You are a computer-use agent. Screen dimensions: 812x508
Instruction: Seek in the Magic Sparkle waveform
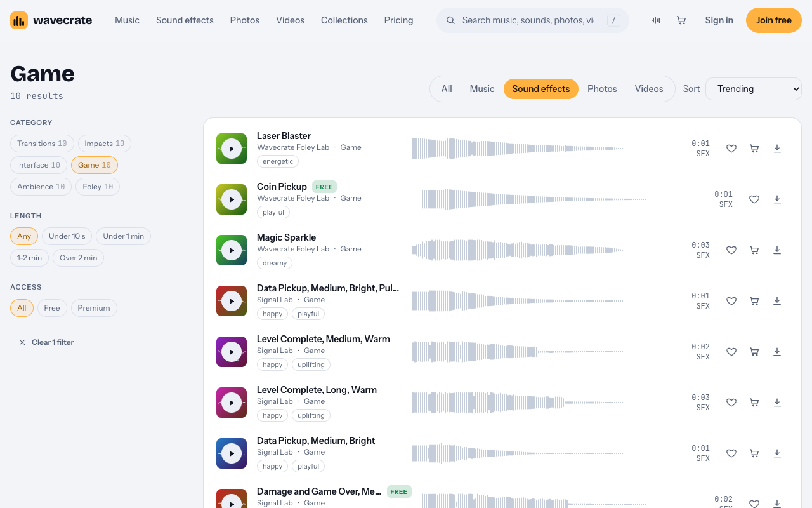click(x=518, y=250)
